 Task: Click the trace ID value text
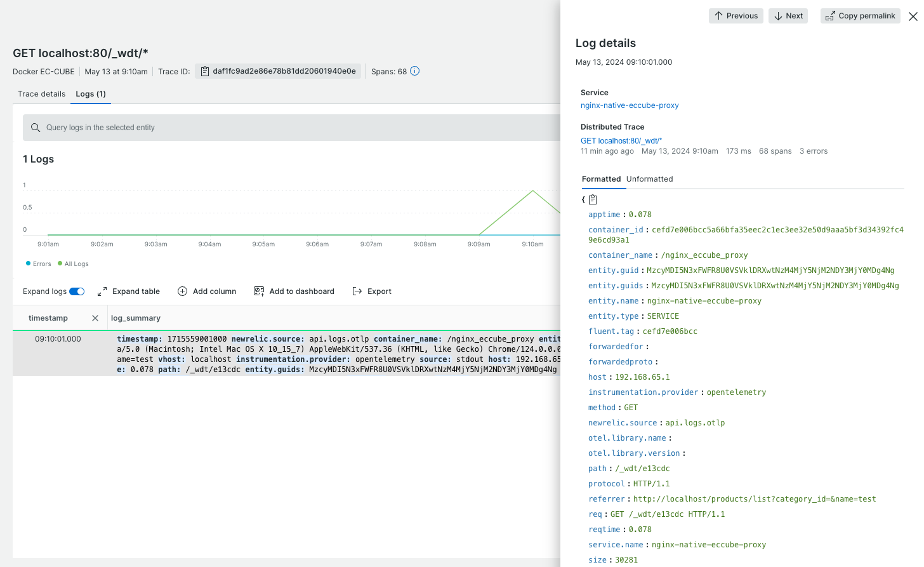coord(284,71)
